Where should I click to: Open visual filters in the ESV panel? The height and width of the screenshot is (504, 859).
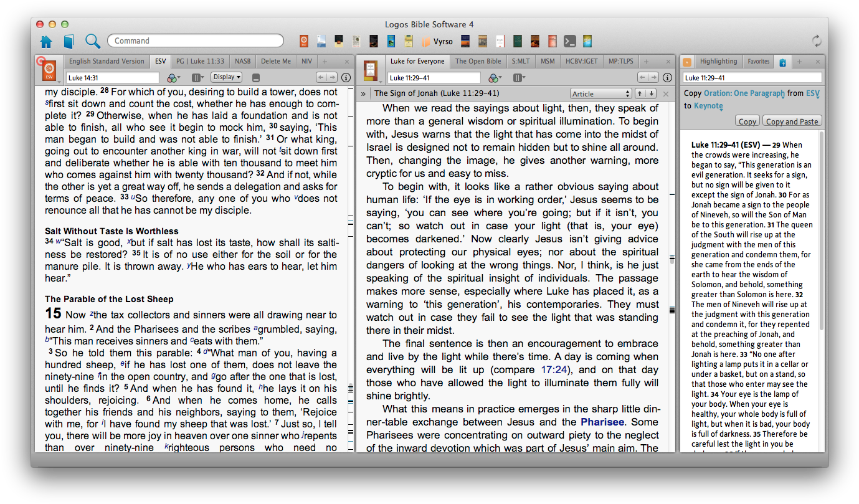tap(173, 78)
